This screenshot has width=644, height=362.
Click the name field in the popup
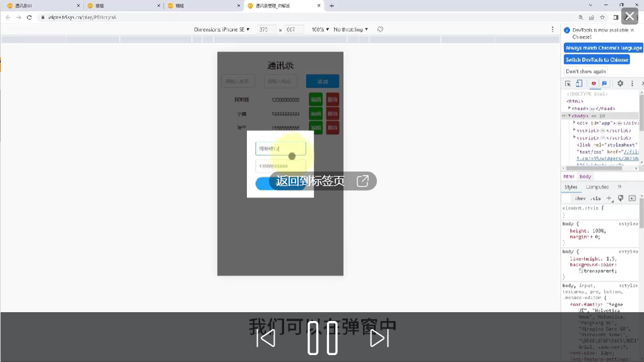280,149
